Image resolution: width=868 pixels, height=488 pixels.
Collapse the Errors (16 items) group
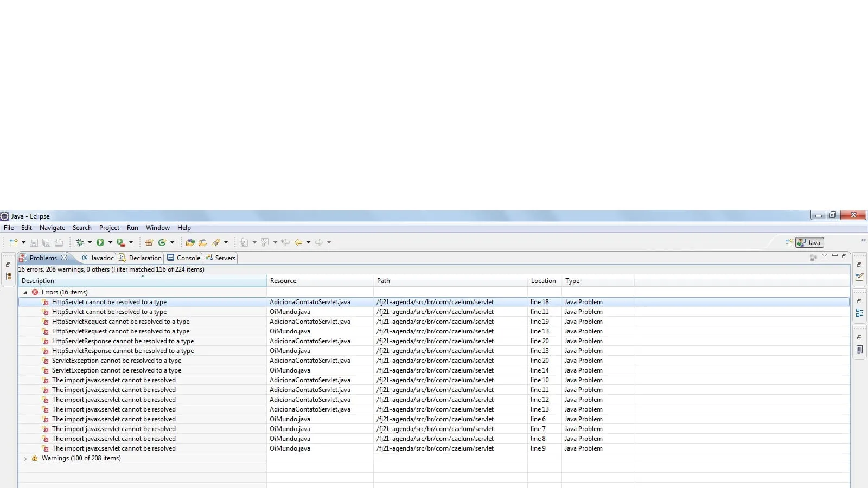(x=25, y=293)
